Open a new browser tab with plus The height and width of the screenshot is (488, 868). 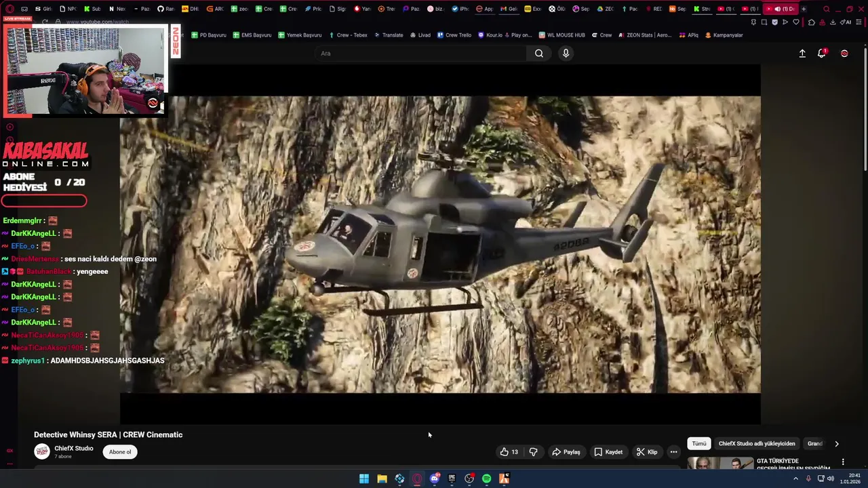(804, 9)
